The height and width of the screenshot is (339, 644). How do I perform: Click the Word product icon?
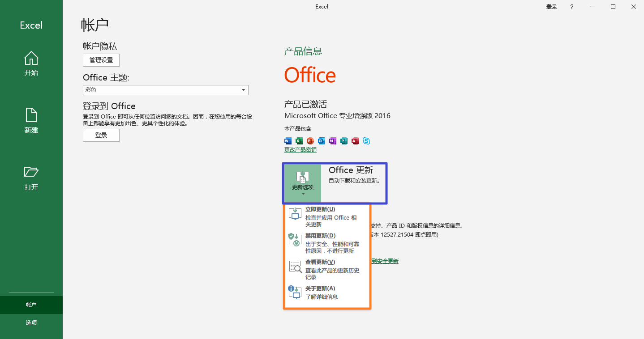(x=288, y=141)
